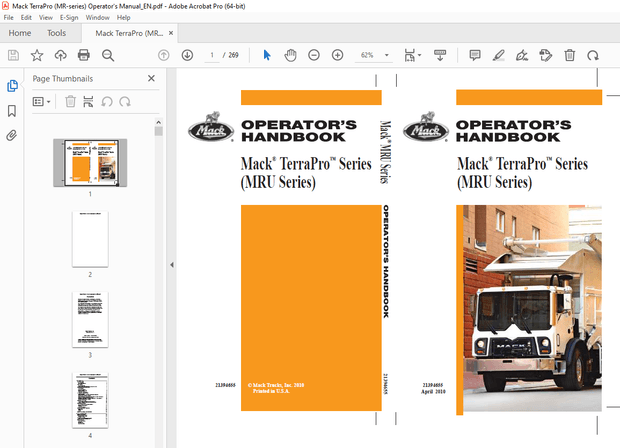Viewport: 620px width, 448px height.
Task: Delete pages via thumbnails panel trash icon
Action: point(70,102)
